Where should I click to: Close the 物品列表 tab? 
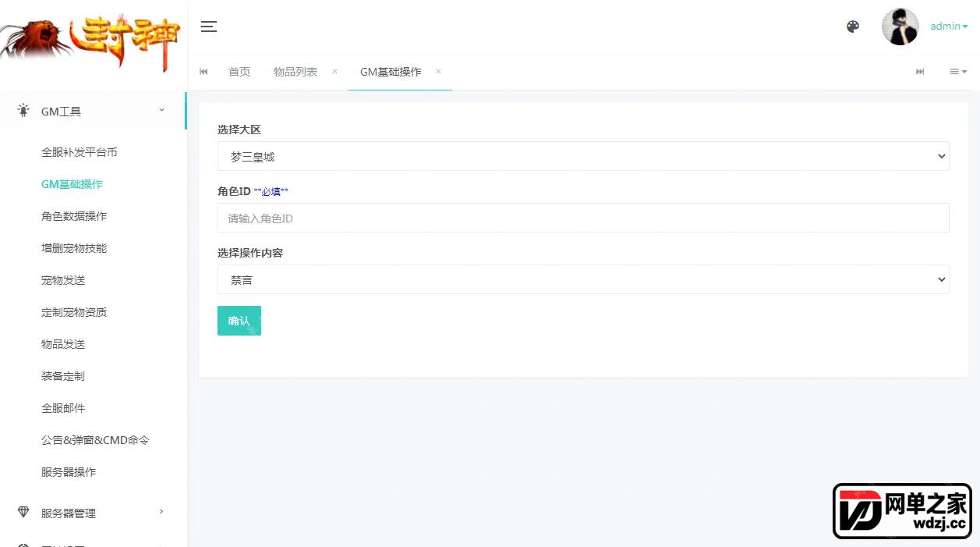tap(334, 71)
